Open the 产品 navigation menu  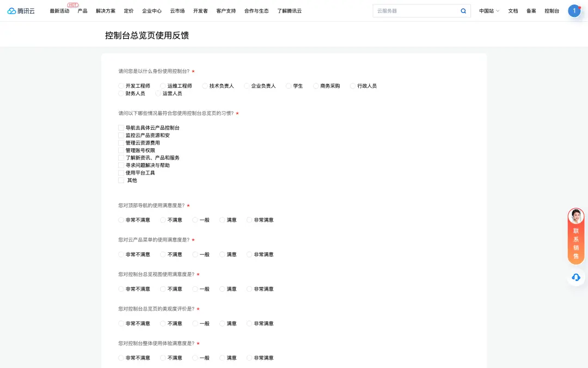click(x=82, y=11)
